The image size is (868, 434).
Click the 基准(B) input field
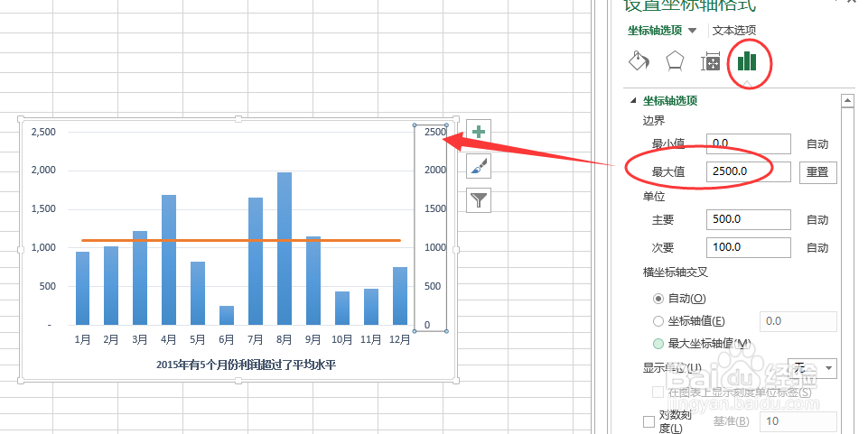(798, 421)
